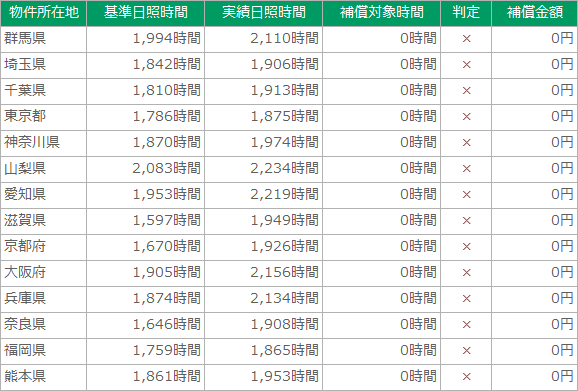The height and width of the screenshot is (391, 578).
Task: Click the 判定 column header
Action: point(466,13)
